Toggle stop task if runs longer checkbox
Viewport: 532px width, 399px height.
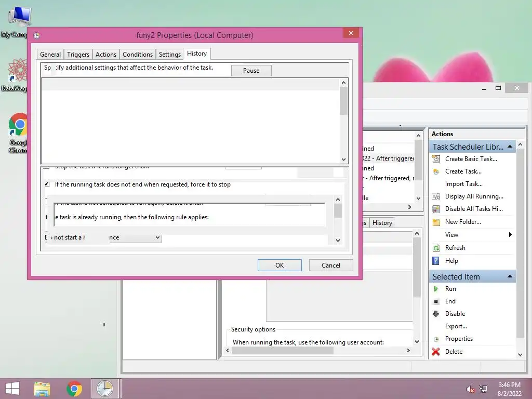[47, 167]
